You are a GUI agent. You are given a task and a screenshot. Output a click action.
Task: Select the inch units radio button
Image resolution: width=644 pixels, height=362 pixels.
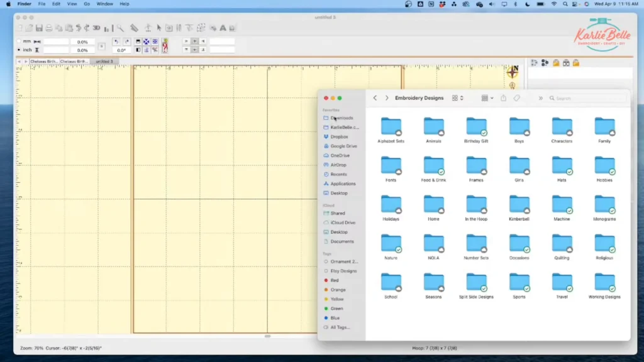coord(19,50)
